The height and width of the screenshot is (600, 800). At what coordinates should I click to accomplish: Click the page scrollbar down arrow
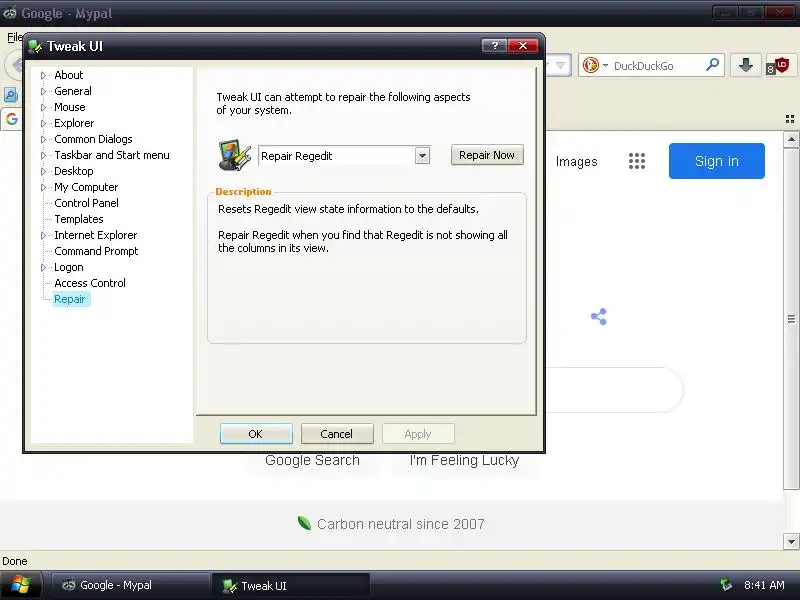[791, 541]
